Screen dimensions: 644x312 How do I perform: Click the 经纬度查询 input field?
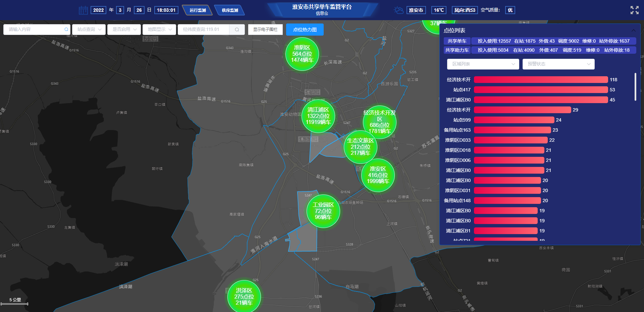point(204,30)
